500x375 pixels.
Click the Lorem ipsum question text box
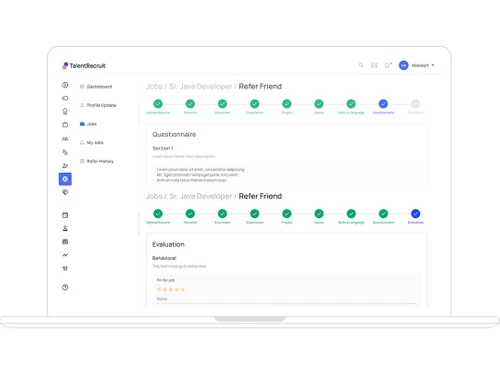pyautogui.click(x=287, y=175)
